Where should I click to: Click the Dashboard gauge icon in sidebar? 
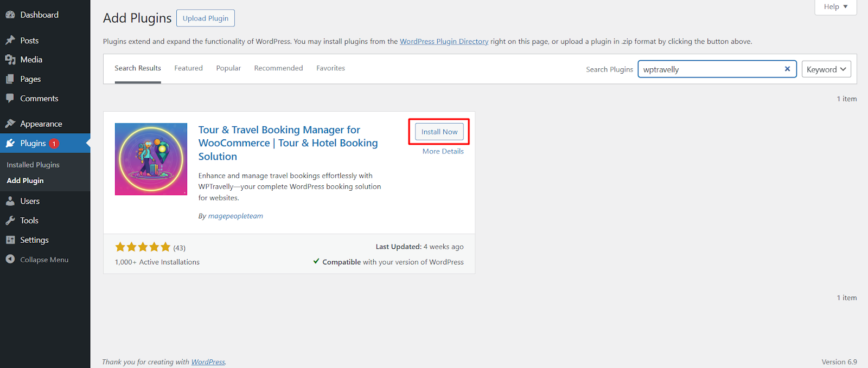pyautogui.click(x=10, y=15)
